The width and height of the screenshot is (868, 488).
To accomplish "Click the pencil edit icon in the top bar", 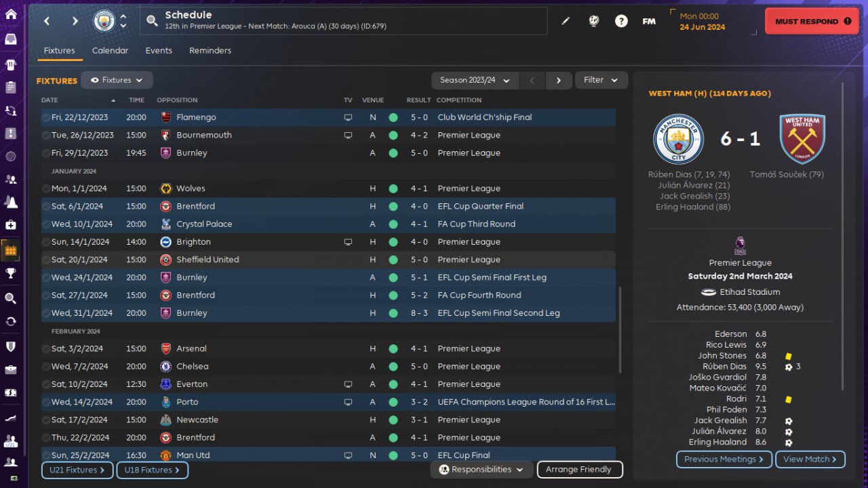I will coord(566,21).
